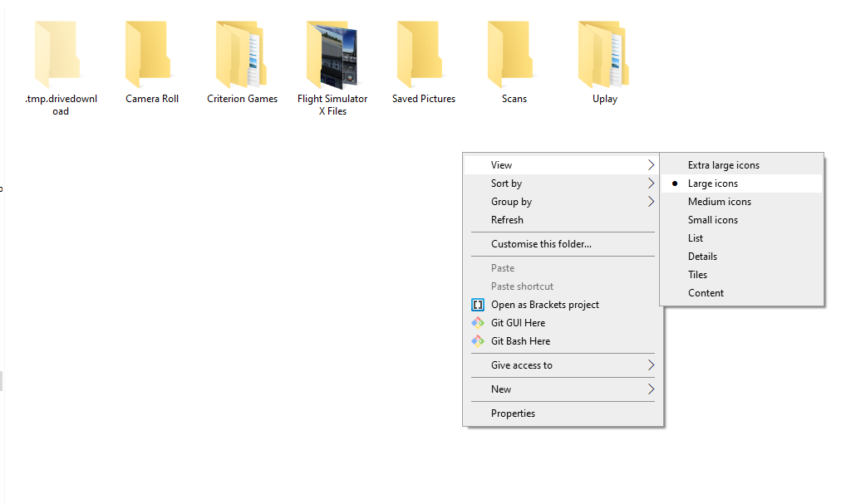This screenshot has width=841, height=504.
Task: Click the Brackets app icon in the menu
Action: 478,305
